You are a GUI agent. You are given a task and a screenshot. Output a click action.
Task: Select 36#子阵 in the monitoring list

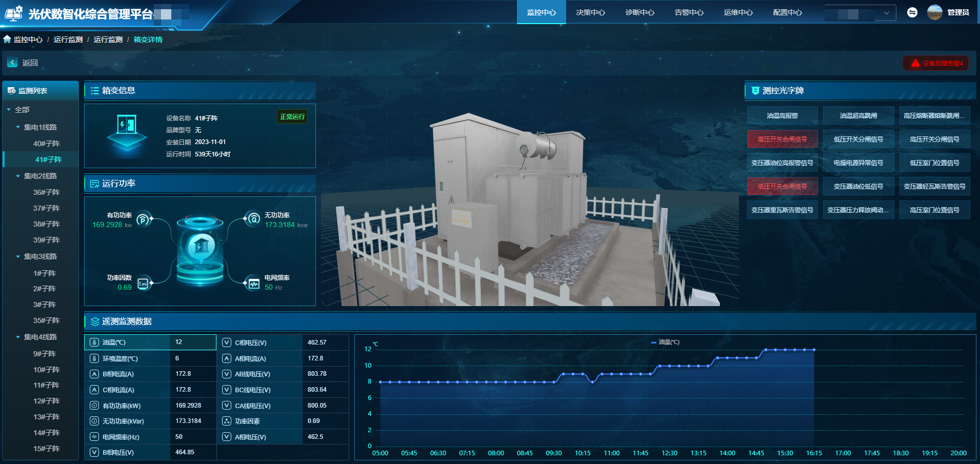coord(46,192)
